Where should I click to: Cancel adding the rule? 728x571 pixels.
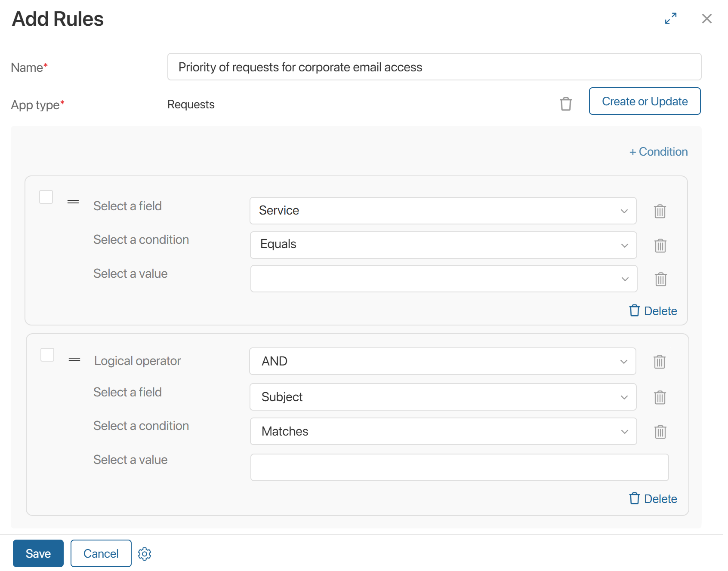(x=101, y=553)
